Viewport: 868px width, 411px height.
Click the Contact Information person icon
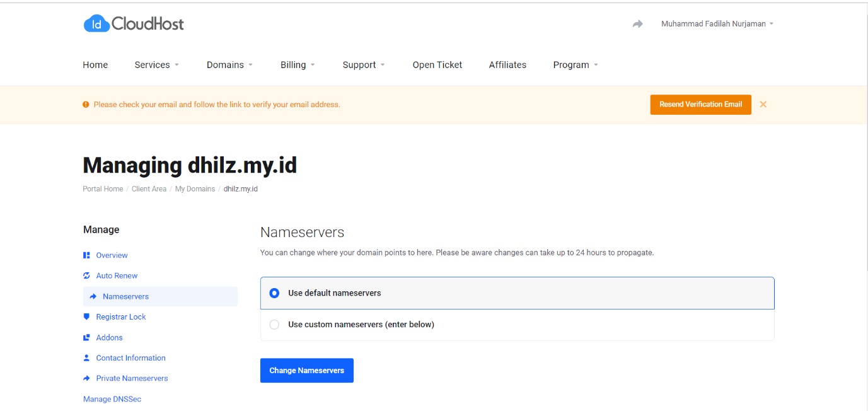86,357
